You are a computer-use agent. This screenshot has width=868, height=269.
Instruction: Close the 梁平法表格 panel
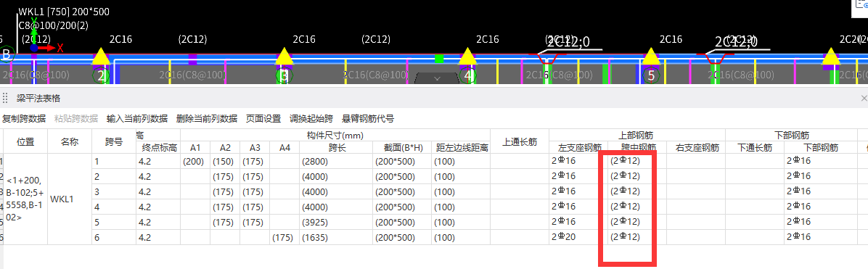point(864,98)
